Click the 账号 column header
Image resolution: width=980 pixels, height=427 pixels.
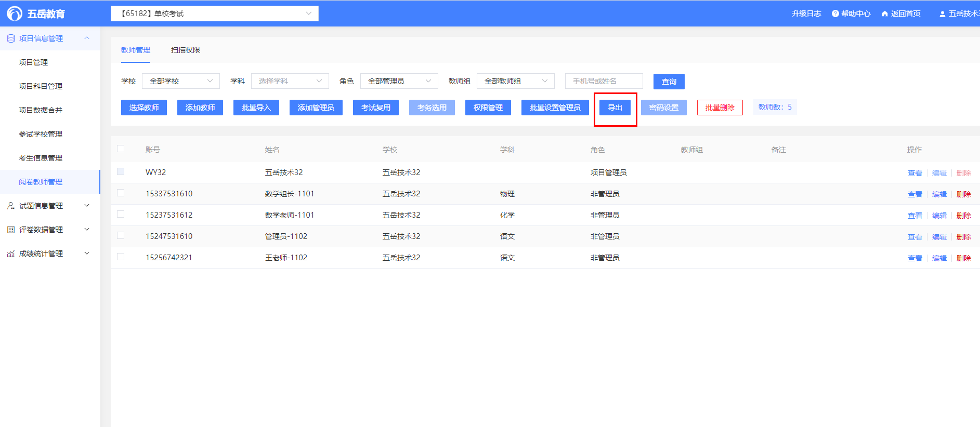(x=153, y=150)
